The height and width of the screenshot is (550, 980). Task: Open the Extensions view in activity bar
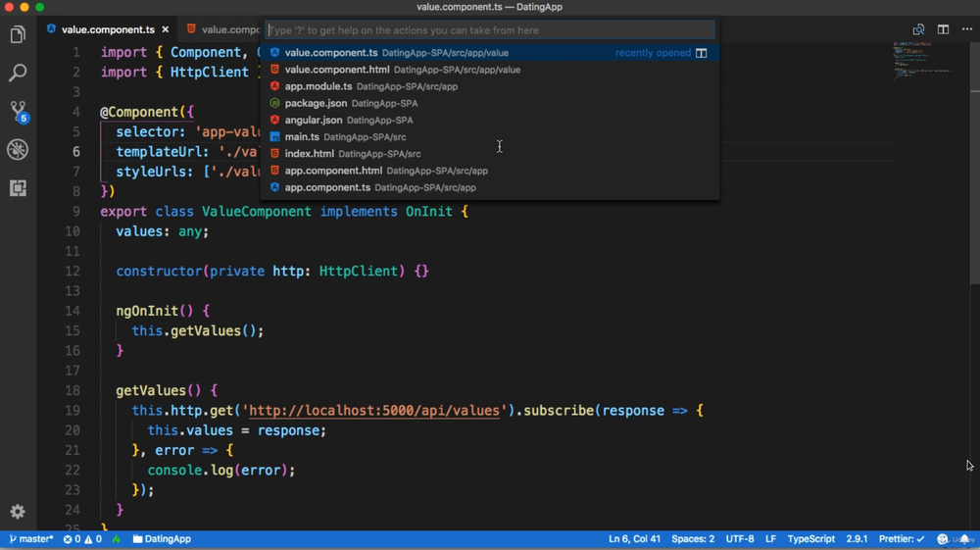[x=18, y=188]
